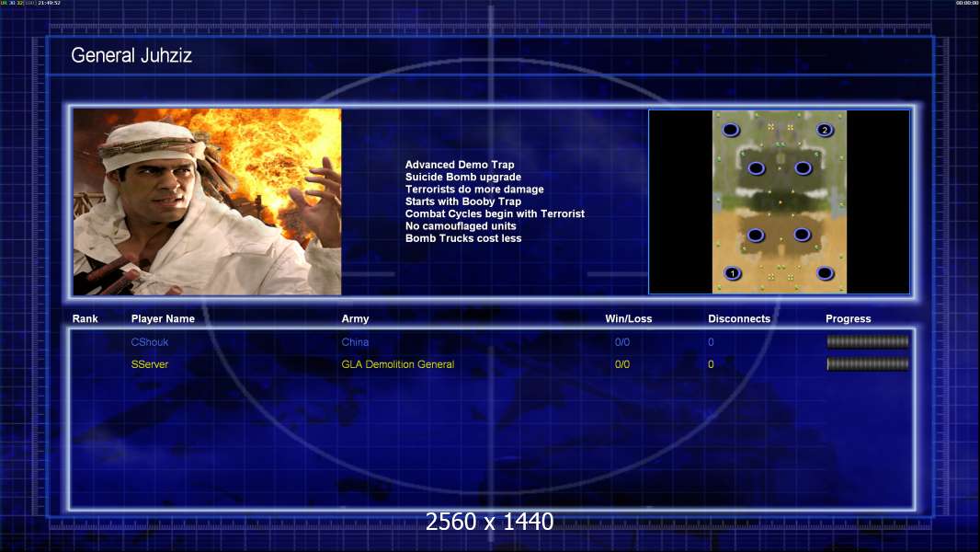Click the 'Disconnects' column header

(x=739, y=319)
